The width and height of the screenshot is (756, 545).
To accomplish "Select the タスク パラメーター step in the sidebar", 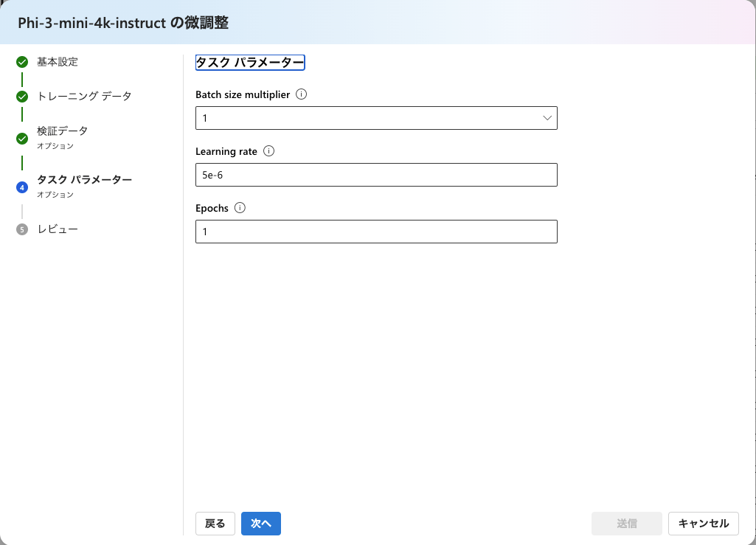I will [84, 179].
